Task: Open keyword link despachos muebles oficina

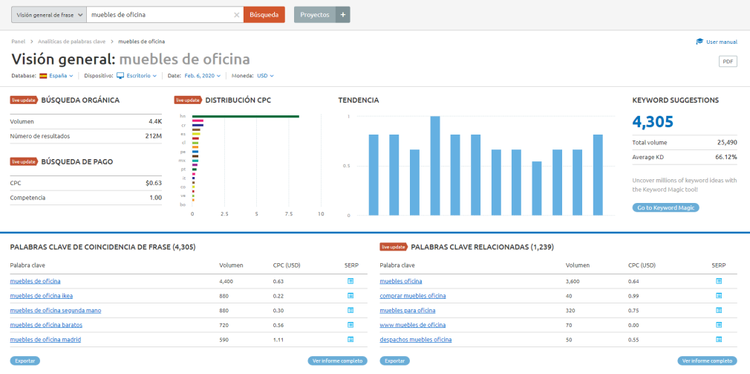Action: [416, 340]
